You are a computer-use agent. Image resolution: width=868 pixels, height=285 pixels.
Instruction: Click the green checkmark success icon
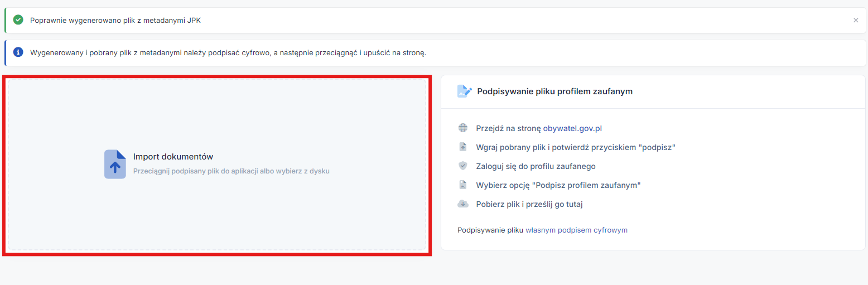point(18,20)
